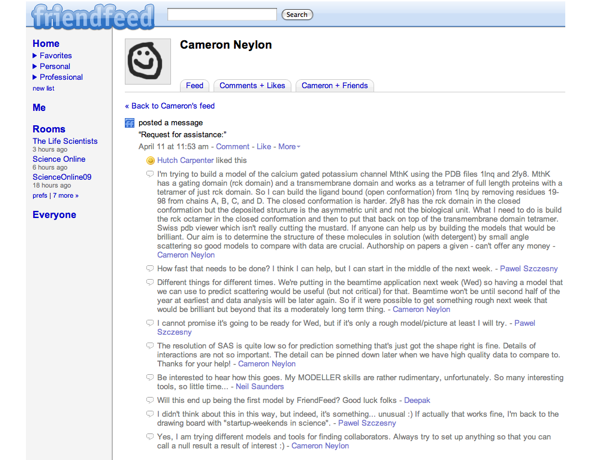Click the prefs link under Rooms
The width and height of the screenshot is (614, 460).
tap(40, 195)
